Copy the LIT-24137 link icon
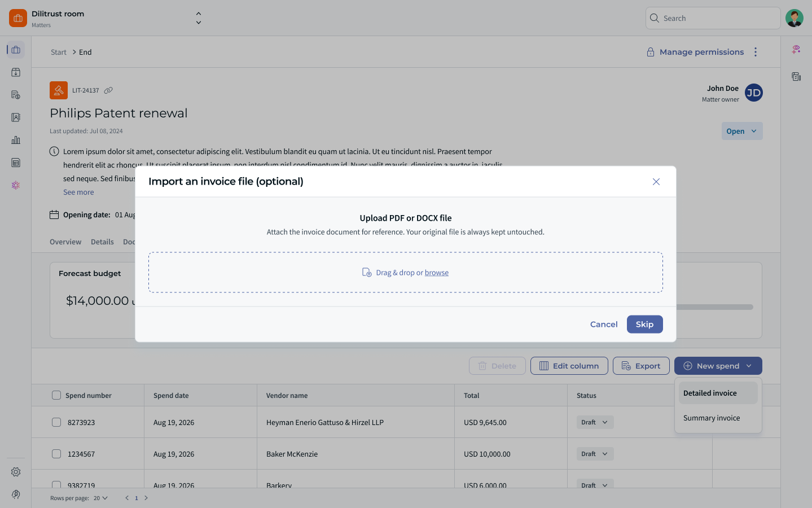812x508 pixels. 108,90
